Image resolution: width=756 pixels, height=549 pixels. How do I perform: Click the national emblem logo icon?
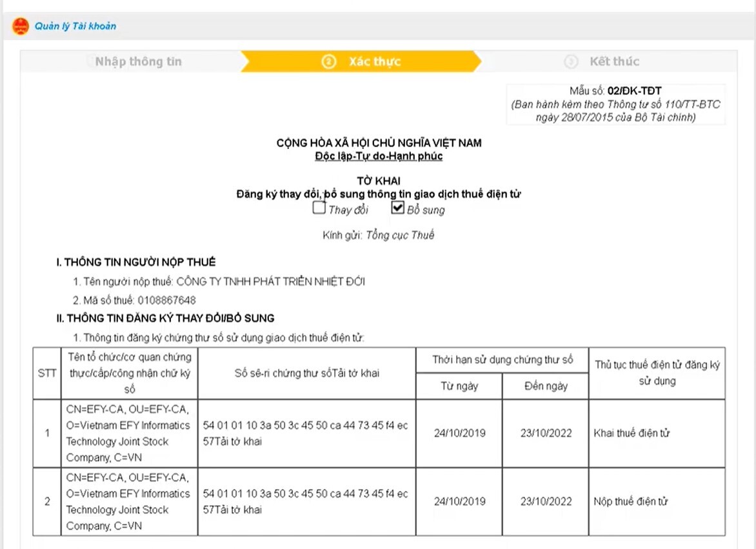click(21, 26)
